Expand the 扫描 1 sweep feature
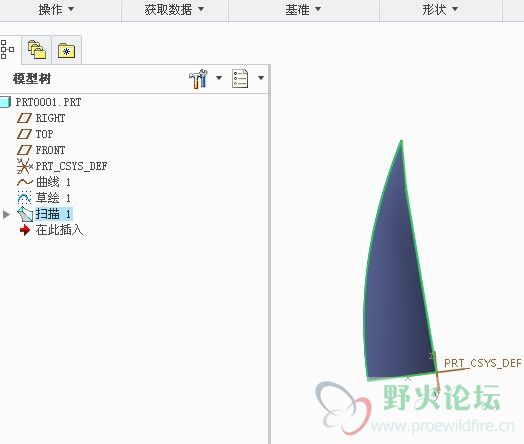524x444 pixels. pyautogui.click(x=6, y=214)
